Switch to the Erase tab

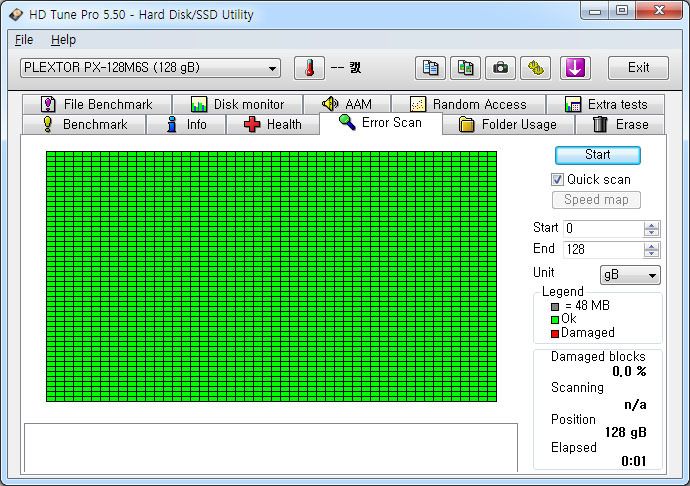pos(620,125)
